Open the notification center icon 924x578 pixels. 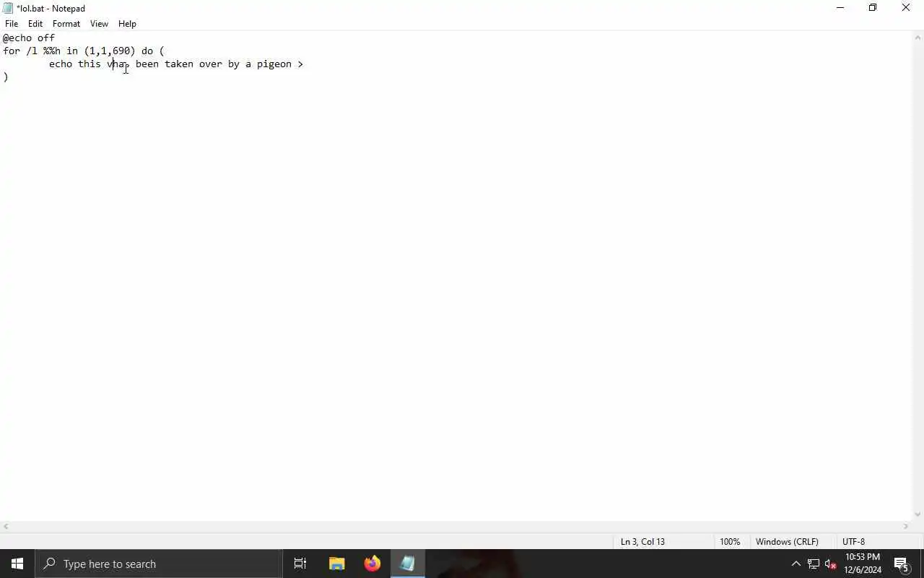(x=901, y=564)
